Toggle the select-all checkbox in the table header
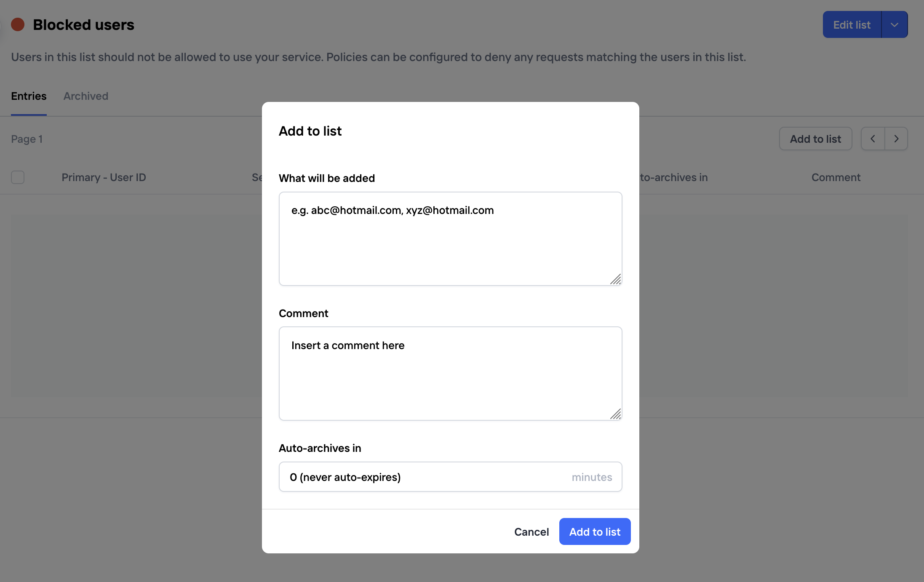924x582 pixels. point(17,177)
